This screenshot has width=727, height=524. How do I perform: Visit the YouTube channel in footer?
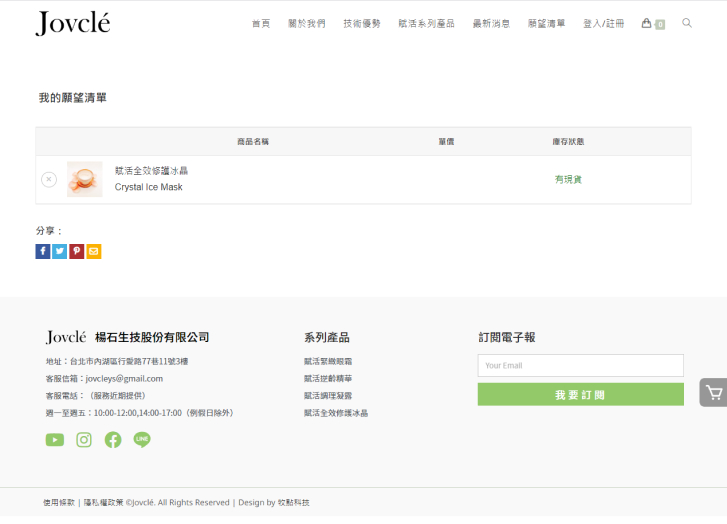click(x=55, y=440)
